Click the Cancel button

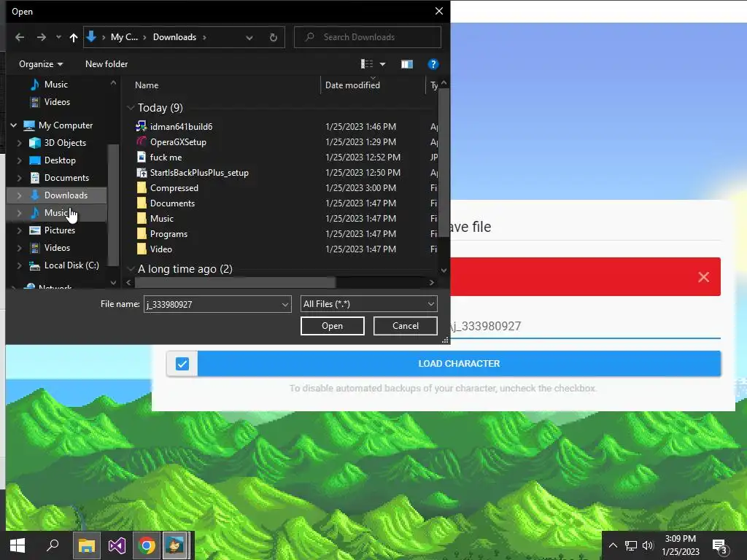[x=406, y=326]
